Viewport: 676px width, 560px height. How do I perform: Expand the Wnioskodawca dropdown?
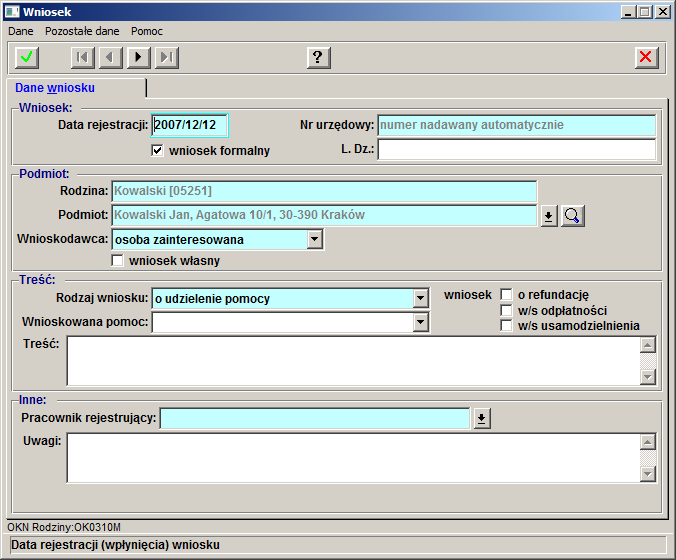[315, 239]
